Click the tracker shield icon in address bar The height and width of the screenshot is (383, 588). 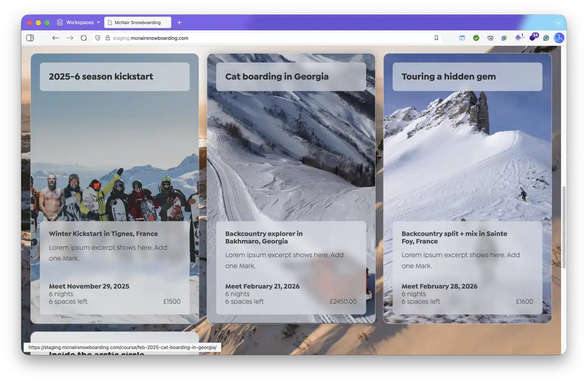click(x=98, y=38)
